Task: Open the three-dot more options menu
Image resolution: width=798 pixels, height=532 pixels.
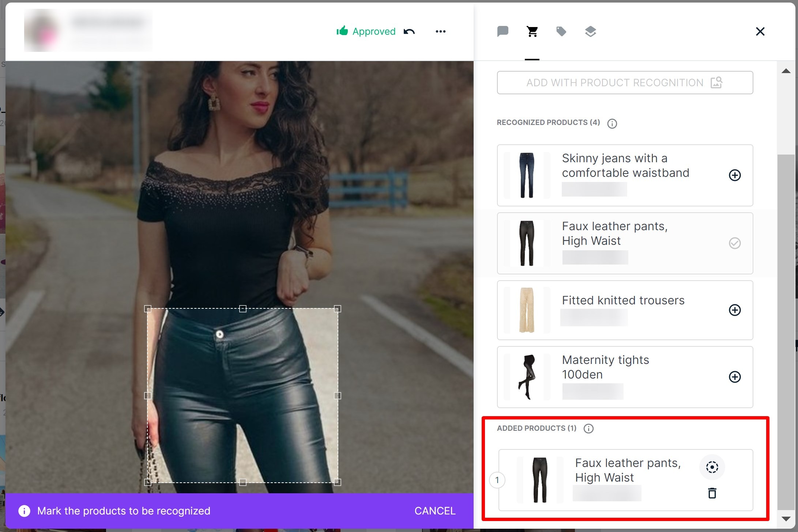Action: coord(440,31)
